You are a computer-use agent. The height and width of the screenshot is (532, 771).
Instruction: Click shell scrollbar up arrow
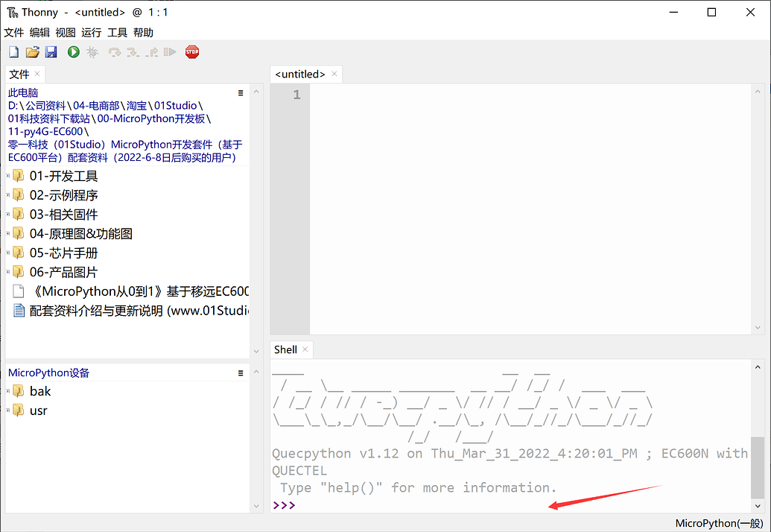click(758, 367)
